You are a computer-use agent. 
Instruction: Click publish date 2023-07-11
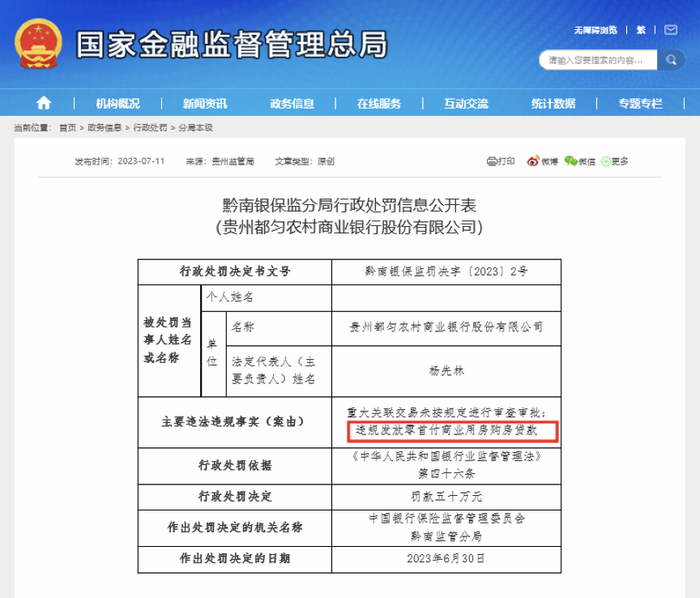click(x=141, y=161)
